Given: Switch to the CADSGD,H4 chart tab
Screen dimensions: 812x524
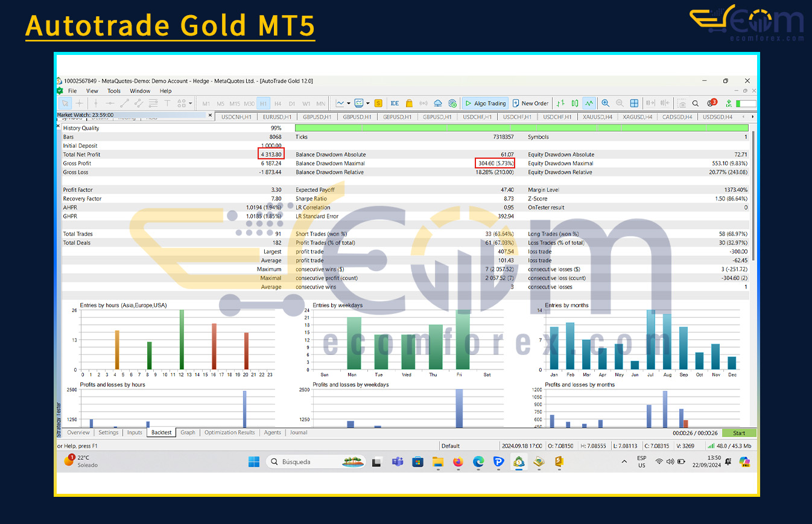Looking at the screenshot, I should tap(677, 117).
